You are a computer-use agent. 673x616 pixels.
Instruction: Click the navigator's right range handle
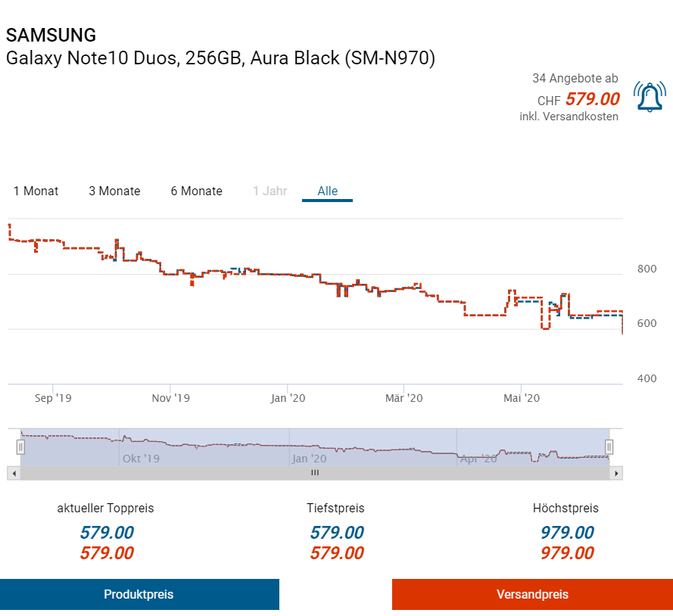pyautogui.click(x=609, y=447)
